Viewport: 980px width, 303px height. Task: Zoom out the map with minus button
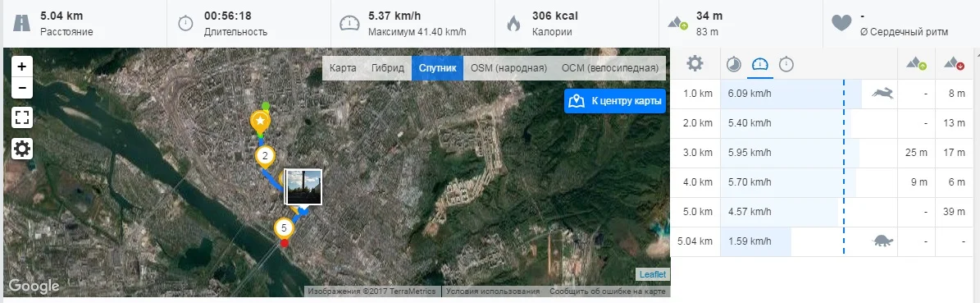22,88
